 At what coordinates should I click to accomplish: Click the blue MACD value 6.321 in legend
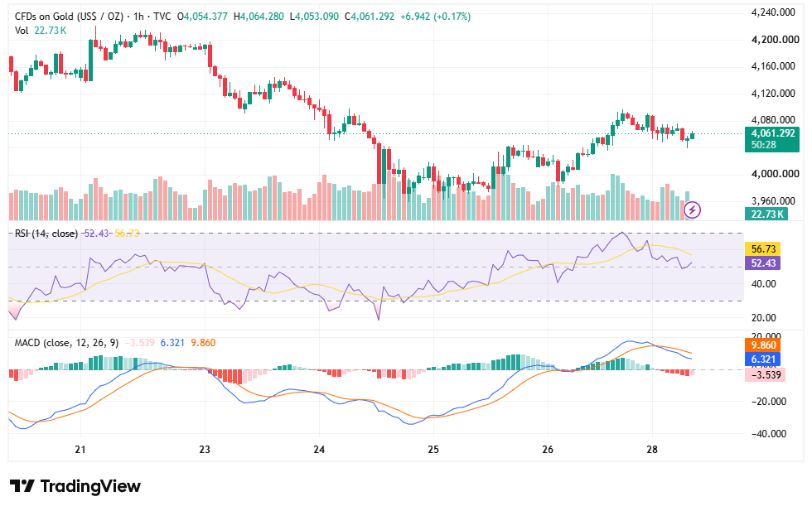pyautogui.click(x=172, y=343)
